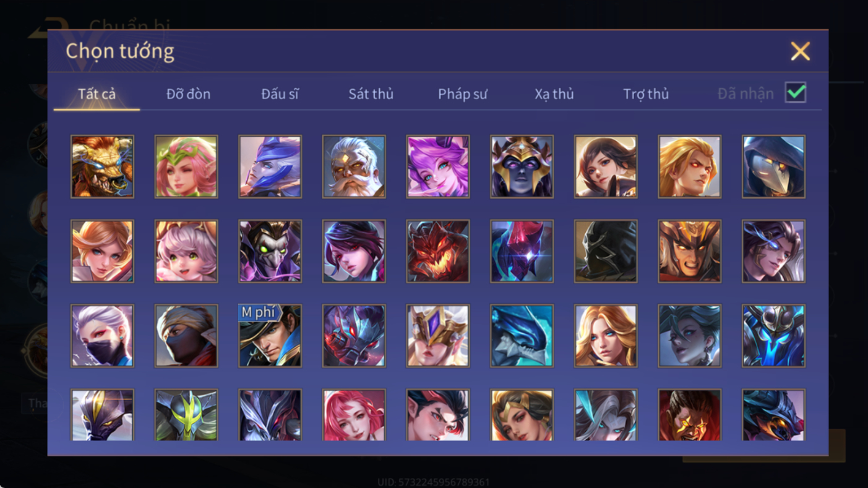Choose the white-bearded old man hero

click(x=354, y=166)
